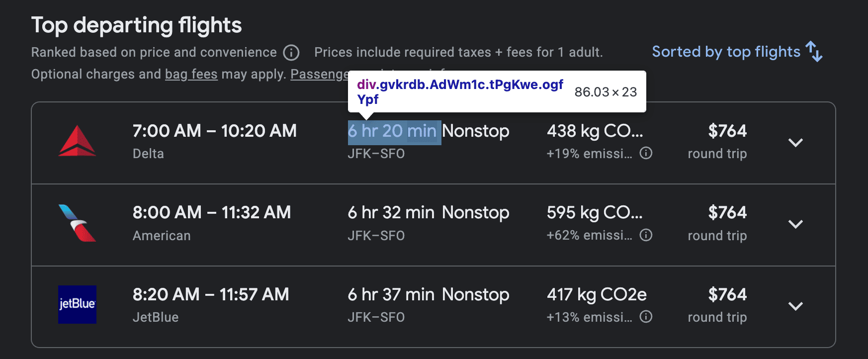Expand the JetBlue flight details chevron
868x359 pixels.
(796, 305)
